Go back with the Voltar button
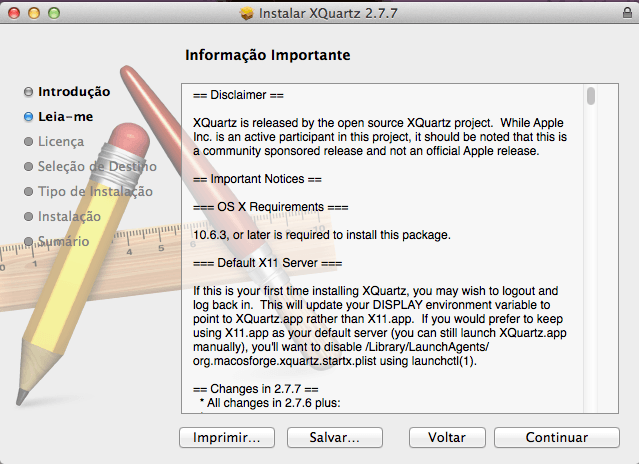The width and height of the screenshot is (639, 464). 447,438
